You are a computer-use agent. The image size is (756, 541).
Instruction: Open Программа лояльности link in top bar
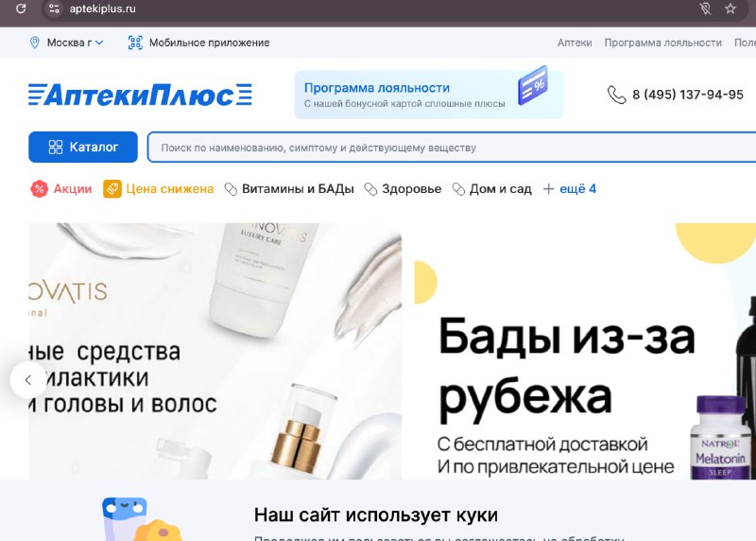[663, 43]
